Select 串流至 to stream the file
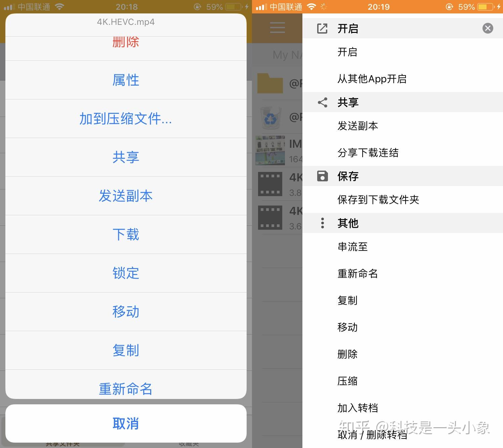Screen dimensions: 503x448 point(352,247)
